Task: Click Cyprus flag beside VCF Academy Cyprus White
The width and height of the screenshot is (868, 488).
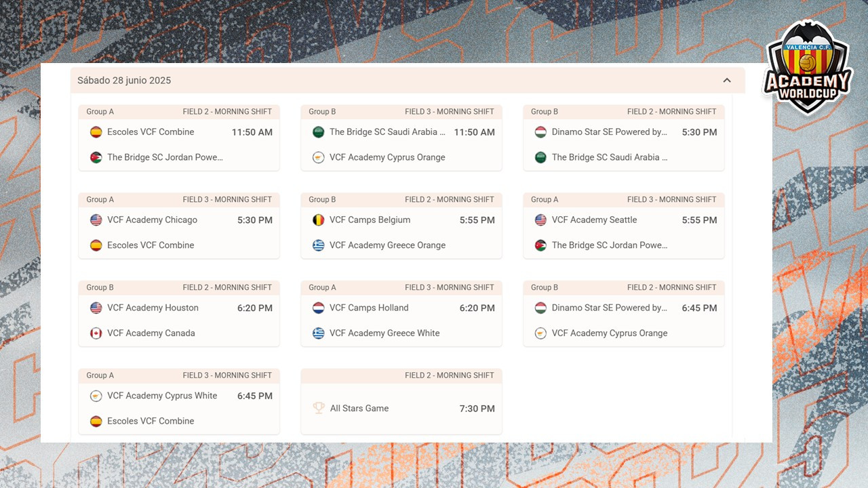Action: (x=96, y=396)
